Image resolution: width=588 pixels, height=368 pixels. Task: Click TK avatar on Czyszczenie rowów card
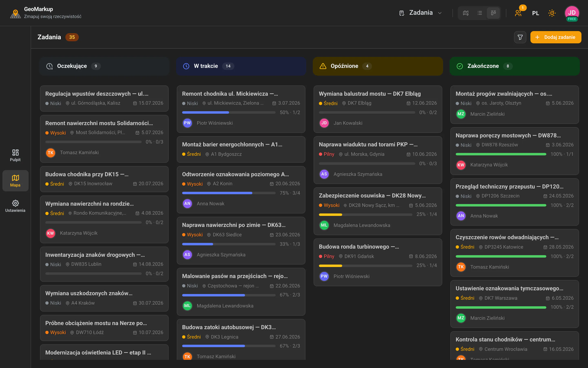[x=461, y=267]
